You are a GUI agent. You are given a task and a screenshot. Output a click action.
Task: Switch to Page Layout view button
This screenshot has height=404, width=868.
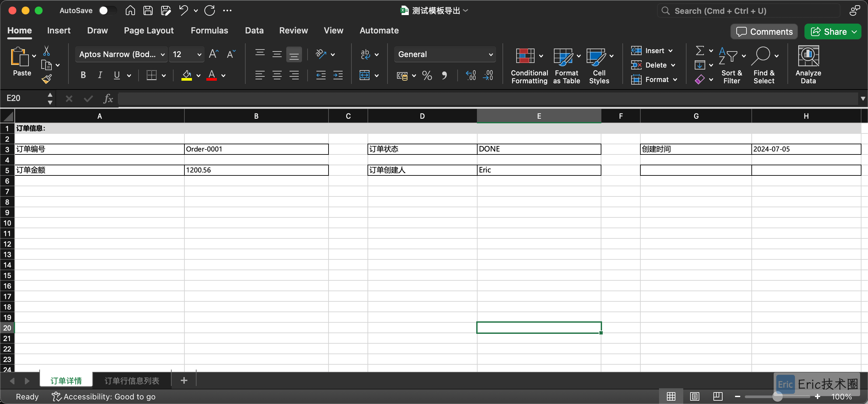(x=694, y=396)
